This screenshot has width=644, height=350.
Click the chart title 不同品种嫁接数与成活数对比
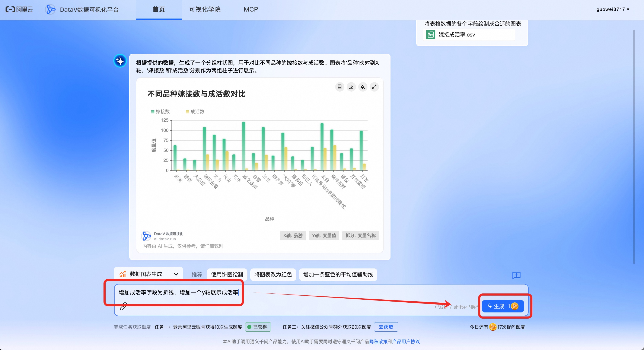point(197,94)
